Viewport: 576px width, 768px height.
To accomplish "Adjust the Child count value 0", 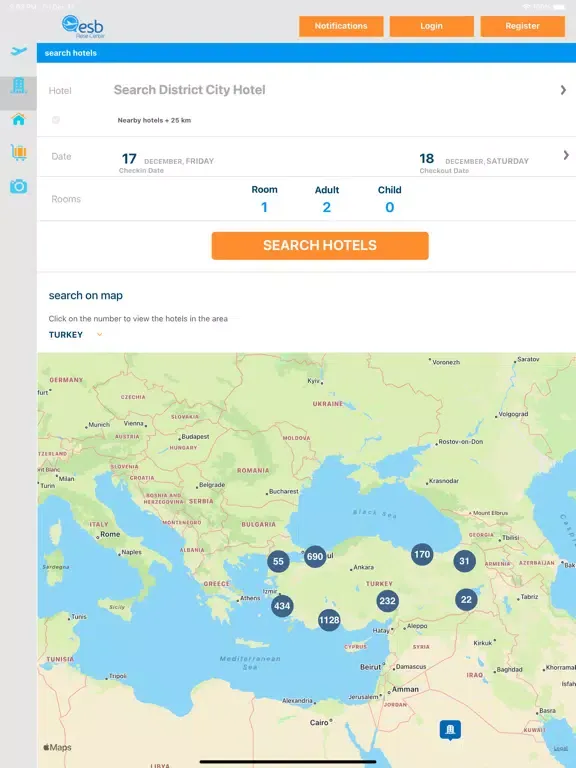I will tap(389, 207).
